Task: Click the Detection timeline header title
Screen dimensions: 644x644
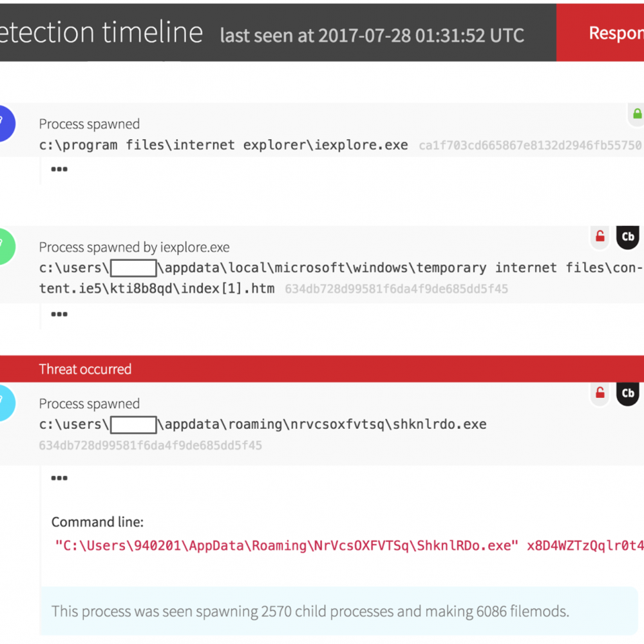Action: 101,32
